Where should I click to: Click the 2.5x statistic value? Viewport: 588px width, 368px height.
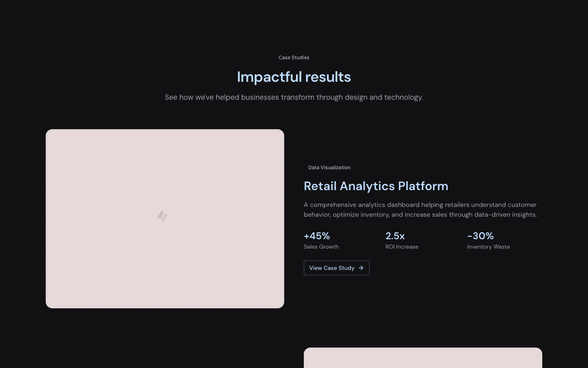[395, 236]
